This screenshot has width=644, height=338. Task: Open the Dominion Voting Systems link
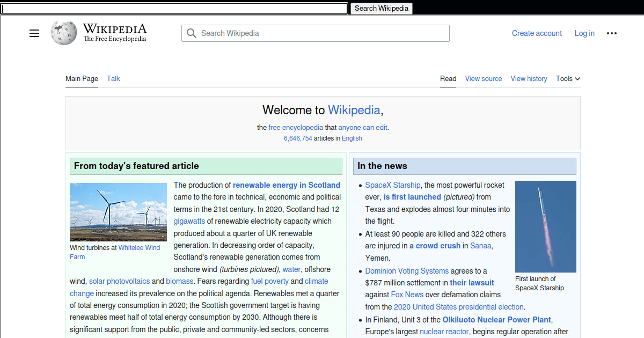coord(406,271)
